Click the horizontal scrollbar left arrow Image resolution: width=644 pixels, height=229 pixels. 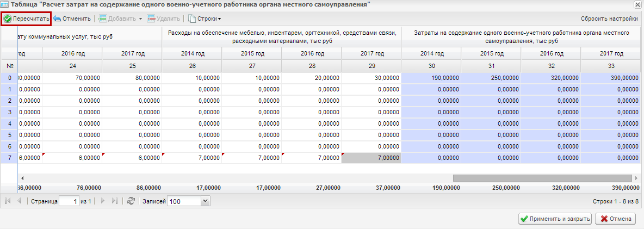(22, 178)
